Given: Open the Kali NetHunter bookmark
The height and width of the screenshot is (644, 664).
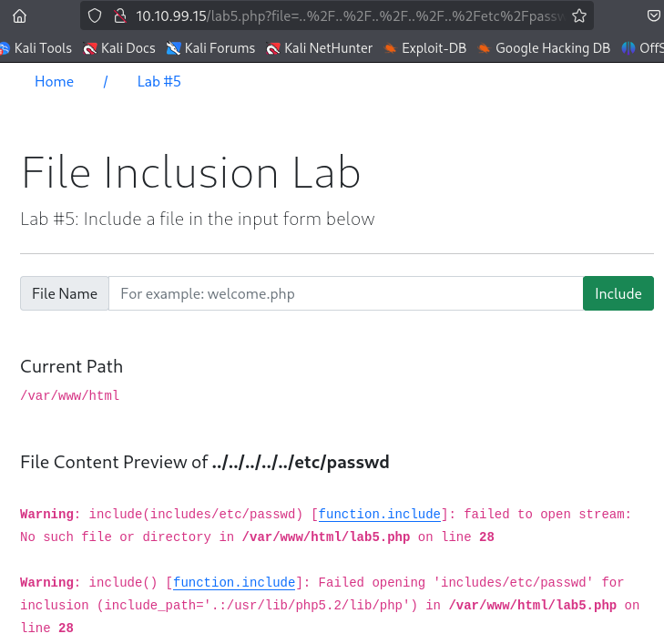Looking at the screenshot, I should pyautogui.click(x=320, y=48).
